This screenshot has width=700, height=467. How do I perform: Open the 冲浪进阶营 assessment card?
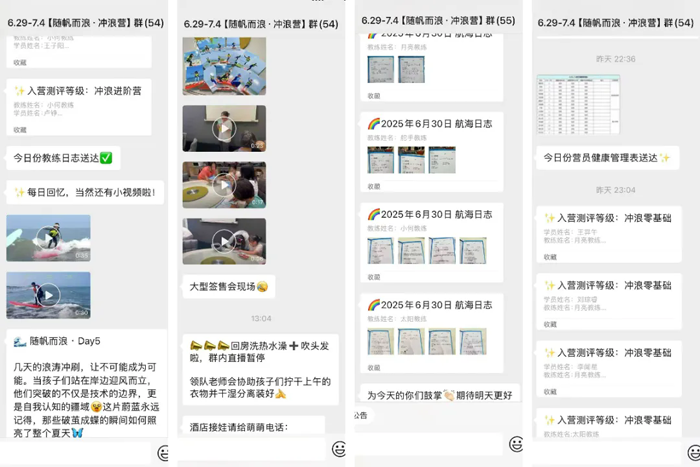[x=78, y=102]
